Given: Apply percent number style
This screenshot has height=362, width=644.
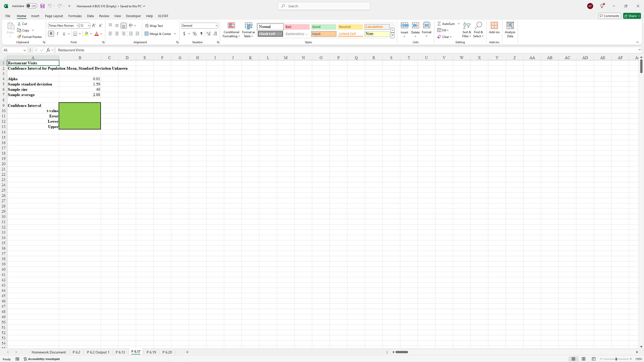Looking at the screenshot, I should pos(194,33).
